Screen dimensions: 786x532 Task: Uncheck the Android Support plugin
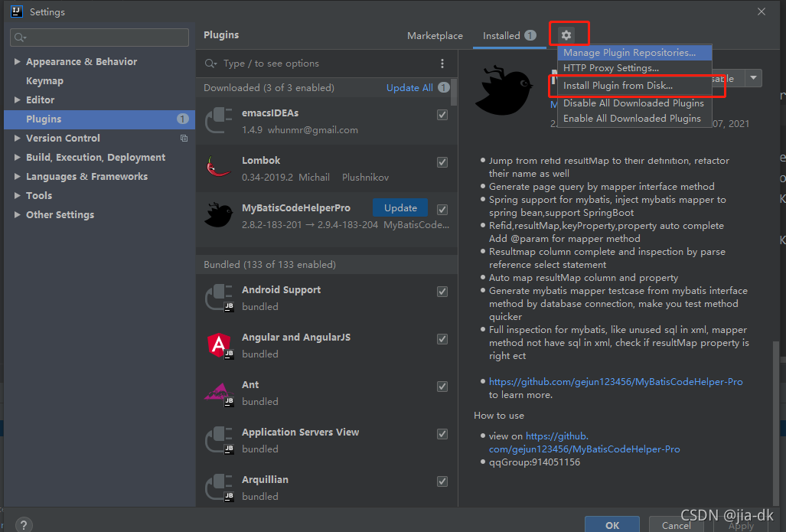(442, 292)
